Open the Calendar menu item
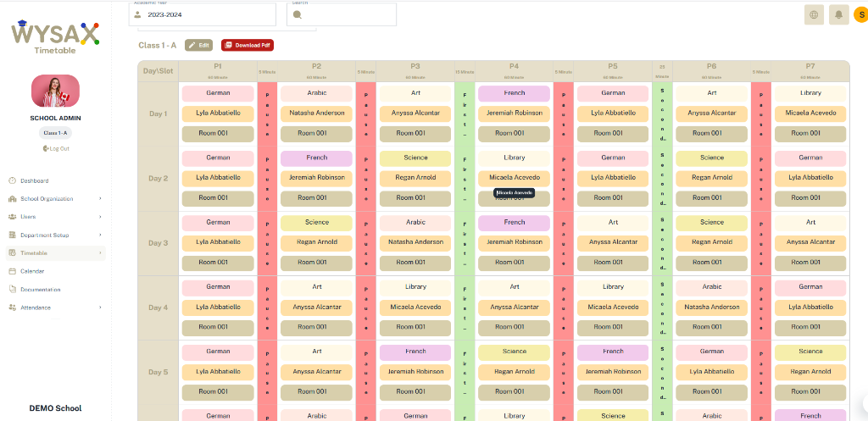Image resolution: width=868 pixels, height=421 pixels. click(32, 271)
